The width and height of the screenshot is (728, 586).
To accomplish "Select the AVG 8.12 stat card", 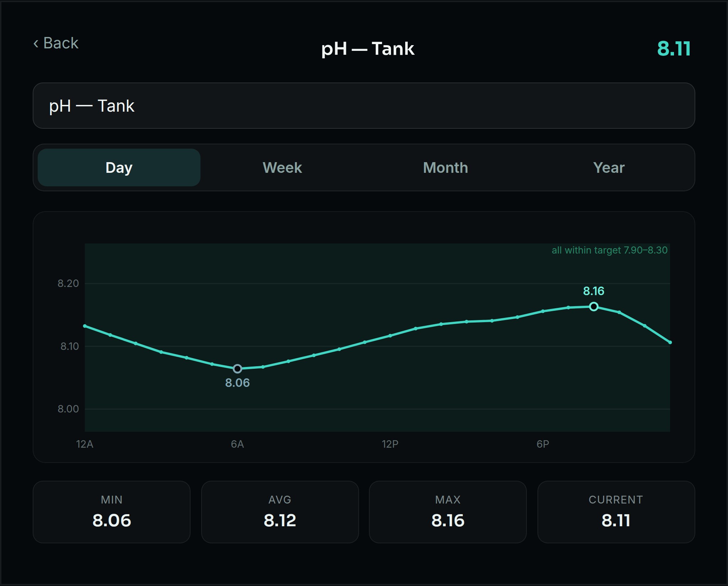I will click(280, 512).
